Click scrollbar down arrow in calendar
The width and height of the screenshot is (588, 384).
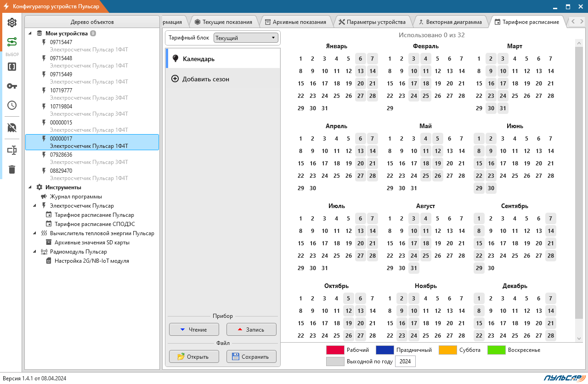(579, 338)
